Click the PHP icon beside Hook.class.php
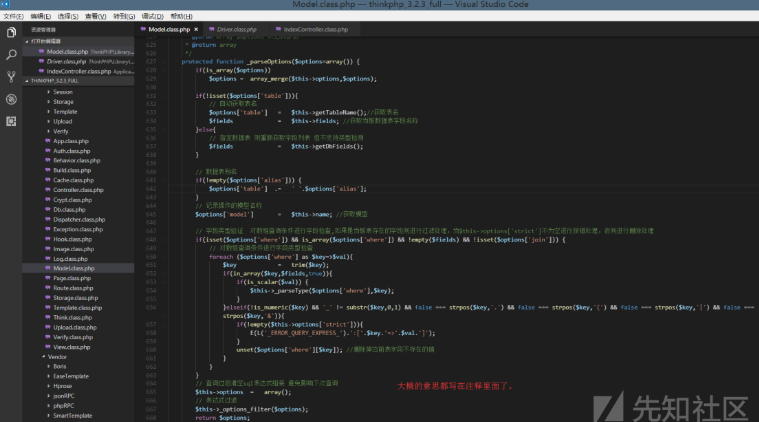The width and height of the screenshot is (759, 422). 48,239
